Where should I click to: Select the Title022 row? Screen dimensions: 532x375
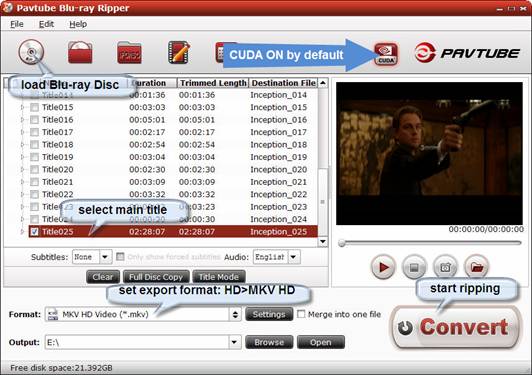173,194
